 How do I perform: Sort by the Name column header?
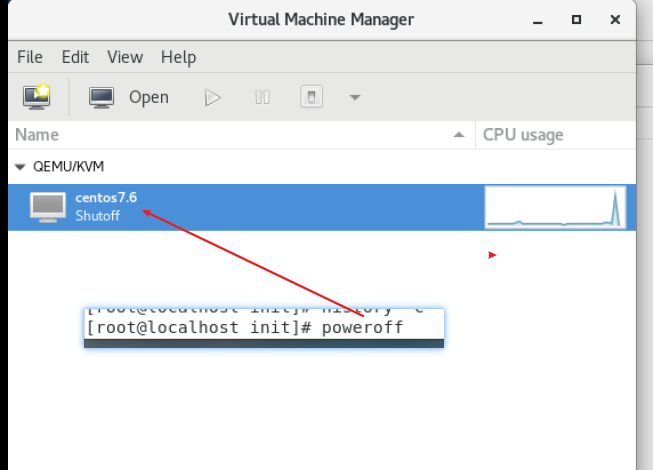point(242,135)
